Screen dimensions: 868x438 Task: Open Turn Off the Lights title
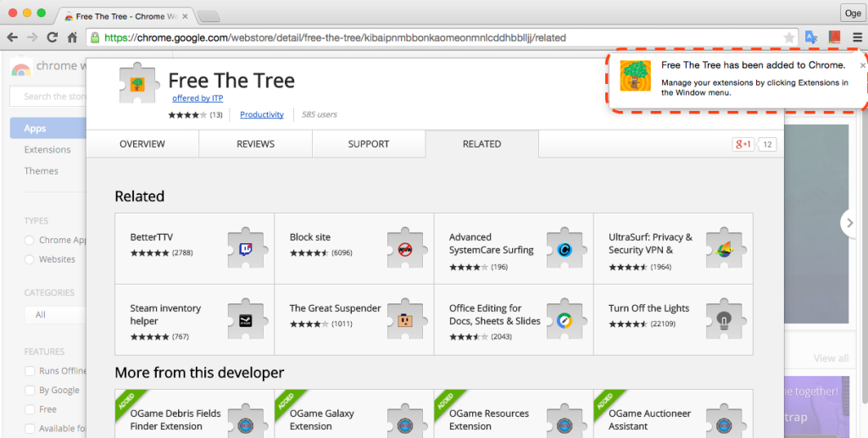[648, 308]
